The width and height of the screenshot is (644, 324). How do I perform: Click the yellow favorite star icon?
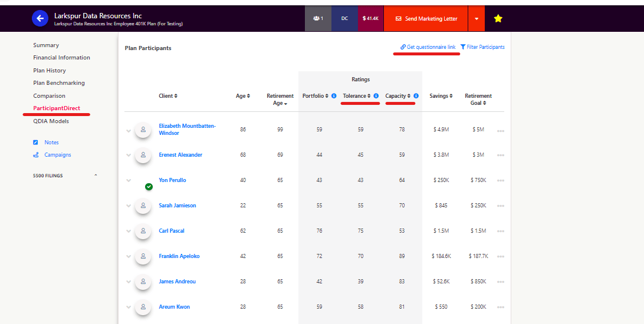click(498, 19)
